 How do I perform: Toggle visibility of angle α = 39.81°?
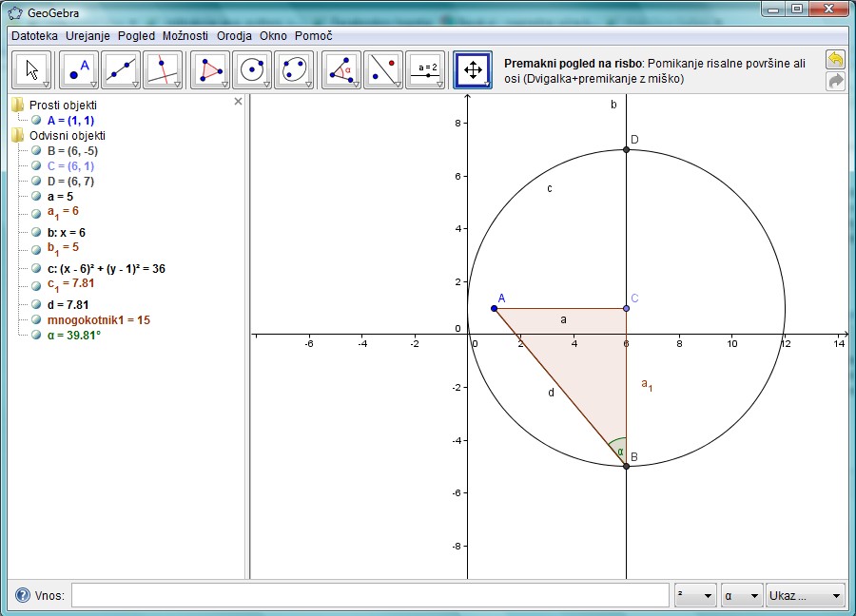point(36,335)
